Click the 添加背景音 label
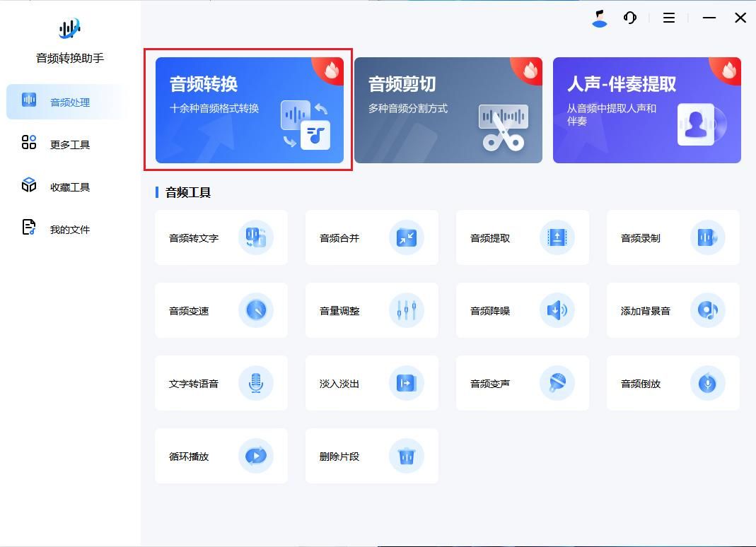756x547 pixels. coord(645,311)
